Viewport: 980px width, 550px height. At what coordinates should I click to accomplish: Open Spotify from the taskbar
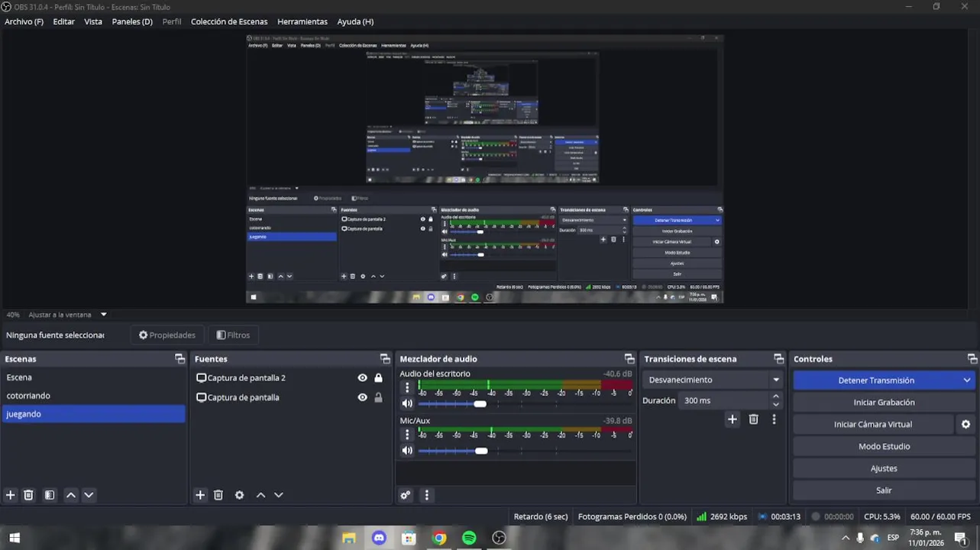[469, 538]
